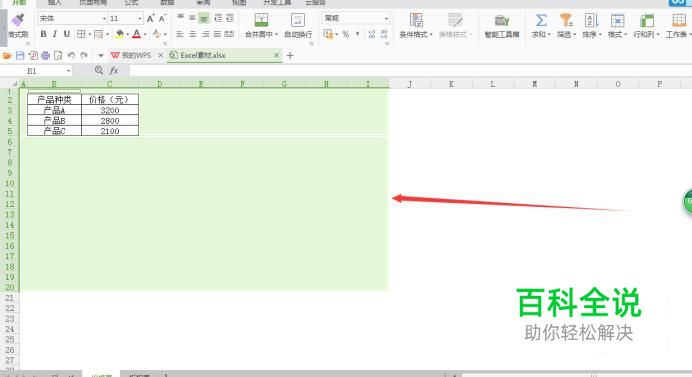Open Print Preview icon

pyautogui.click(x=58, y=56)
